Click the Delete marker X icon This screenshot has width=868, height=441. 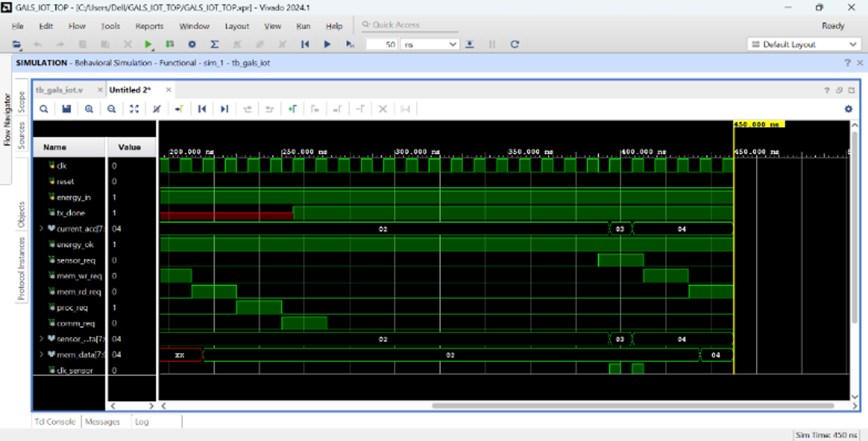pyautogui.click(x=383, y=109)
